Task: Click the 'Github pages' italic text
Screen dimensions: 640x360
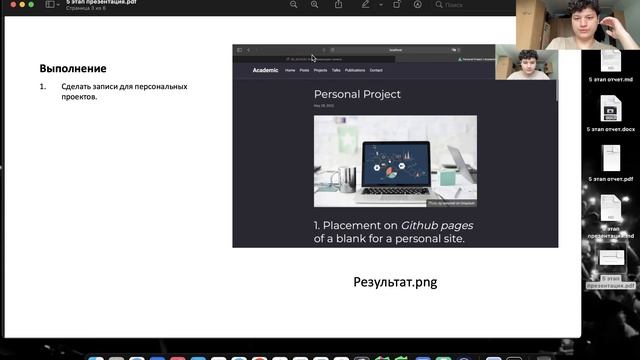Action: (437, 226)
